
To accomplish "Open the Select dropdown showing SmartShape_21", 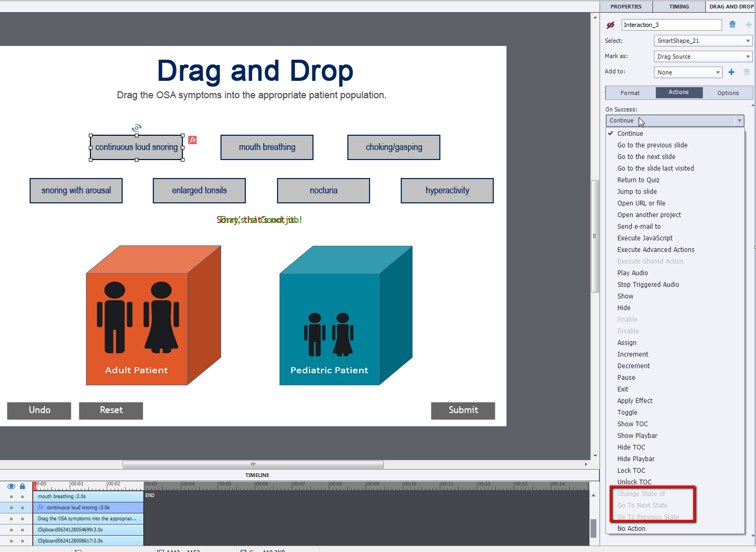I will tap(703, 41).
